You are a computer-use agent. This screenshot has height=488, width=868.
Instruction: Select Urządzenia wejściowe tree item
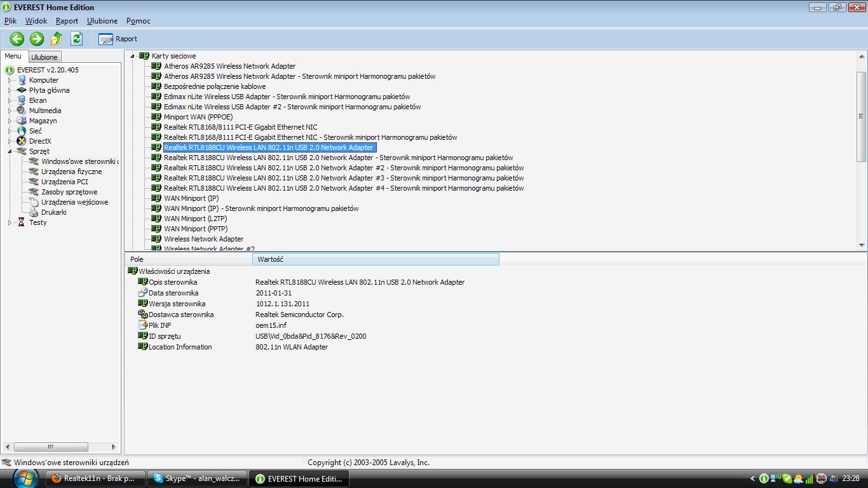click(75, 202)
